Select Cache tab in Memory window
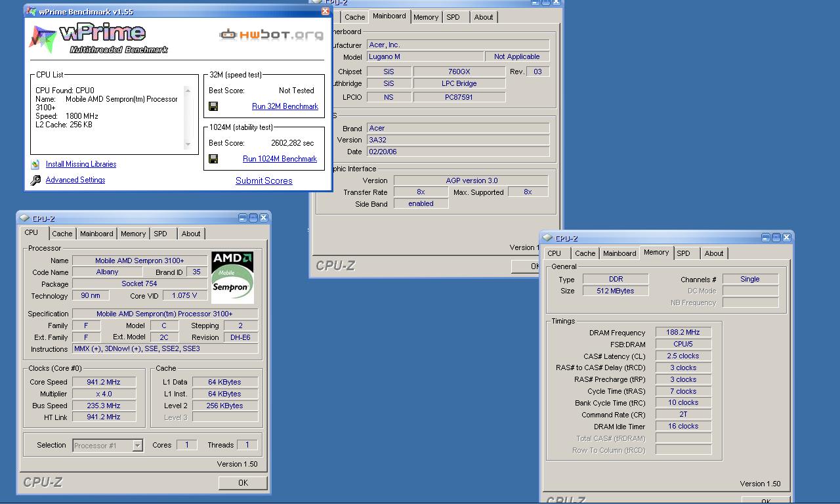The image size is (840, 504). [x=585, y=253]
